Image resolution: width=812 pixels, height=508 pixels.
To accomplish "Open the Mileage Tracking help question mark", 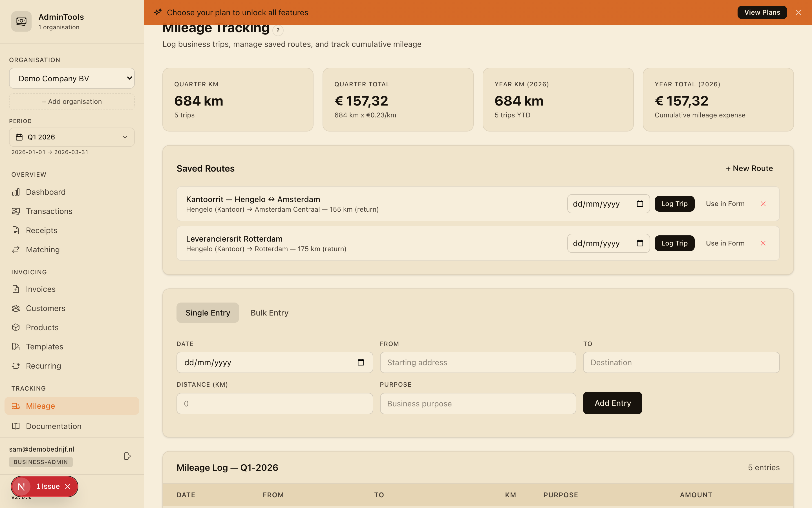I will click(x=278, y=30).
